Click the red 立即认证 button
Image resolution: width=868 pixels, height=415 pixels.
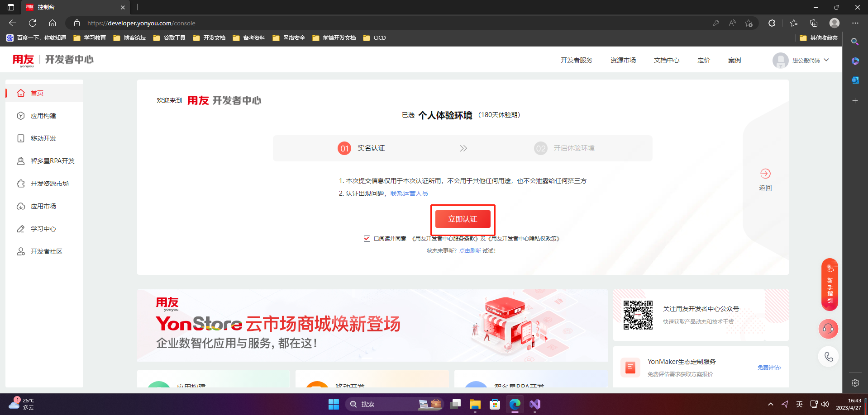pyautogui.click(x=463, y=219)
